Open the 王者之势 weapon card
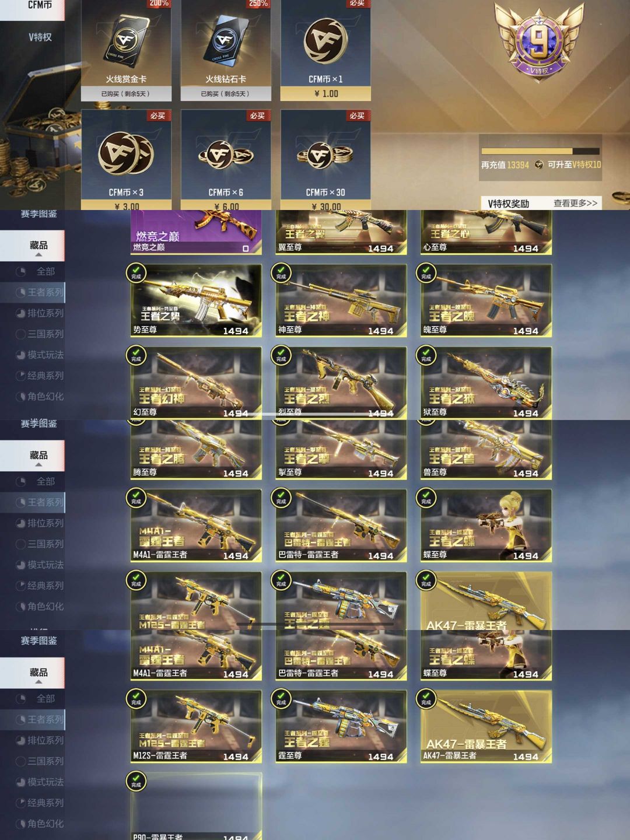This screenshot has width=630, height=840. (196, 300)
